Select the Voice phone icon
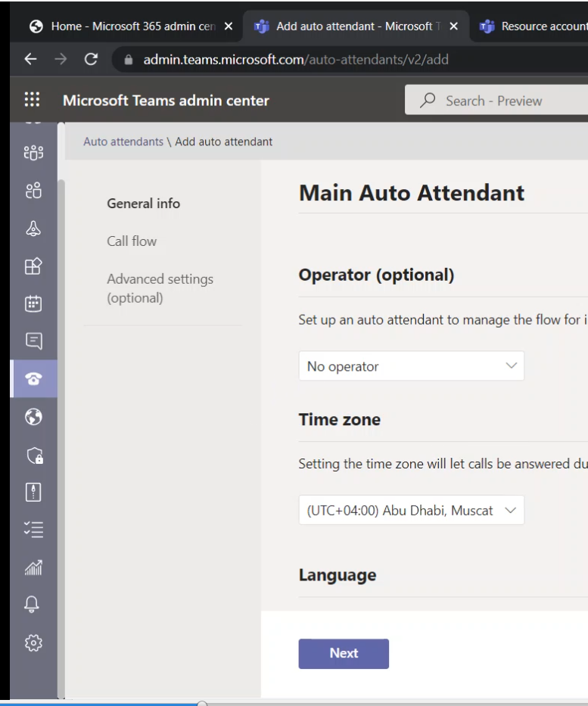Screen dimensions: 588x706 pos(33,379)
